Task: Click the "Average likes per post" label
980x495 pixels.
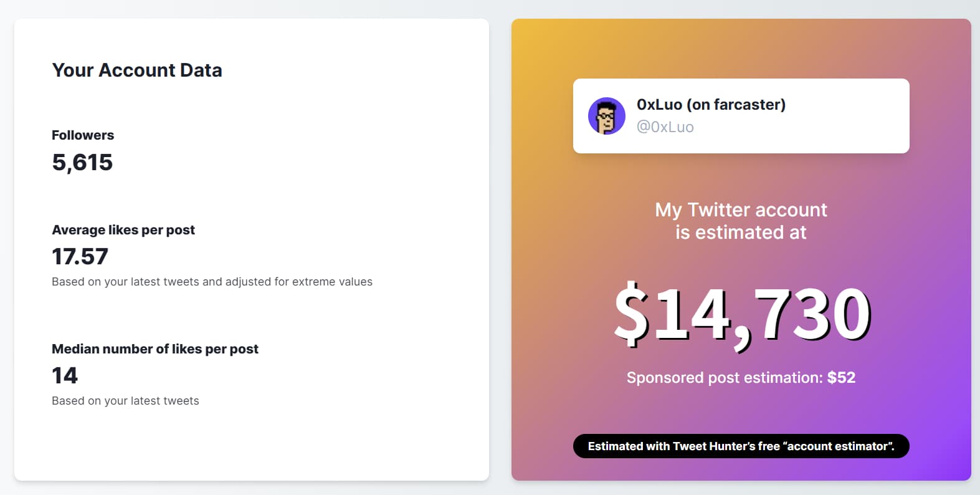Action: pyautogui.click(x=123, y=230)
